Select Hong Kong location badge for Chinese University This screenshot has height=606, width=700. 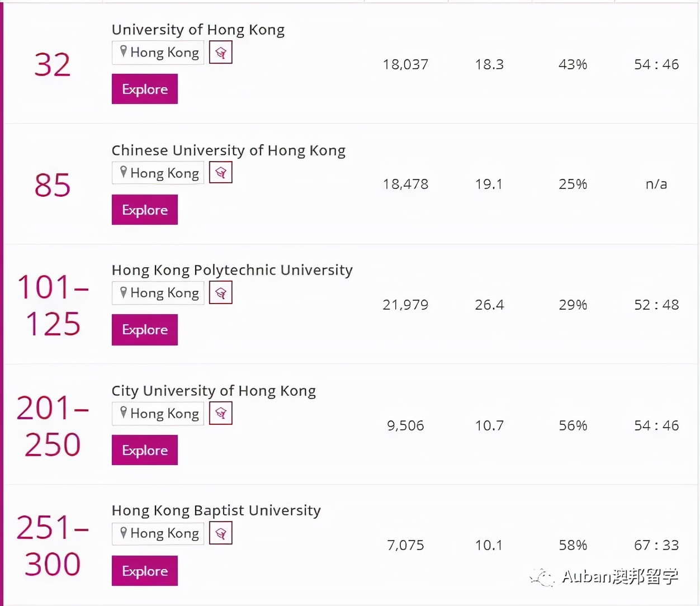[x=157, y=172]
